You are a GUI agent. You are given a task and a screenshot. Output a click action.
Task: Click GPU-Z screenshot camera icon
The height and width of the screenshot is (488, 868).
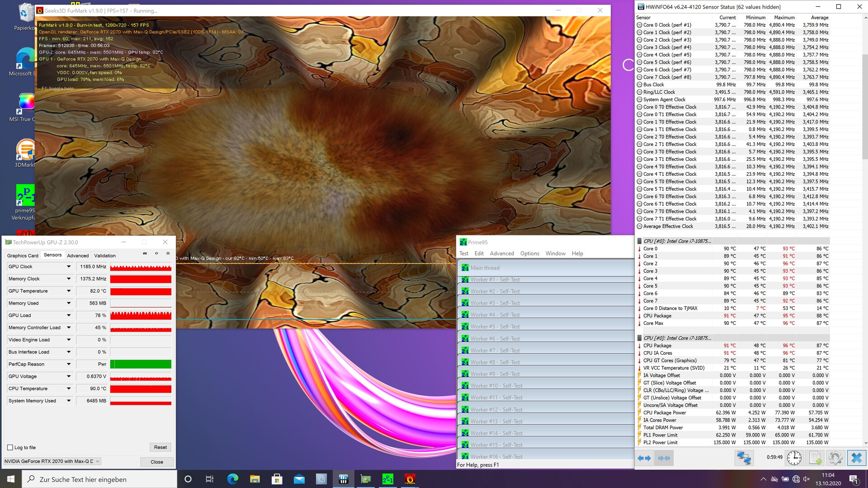(145, 253)
